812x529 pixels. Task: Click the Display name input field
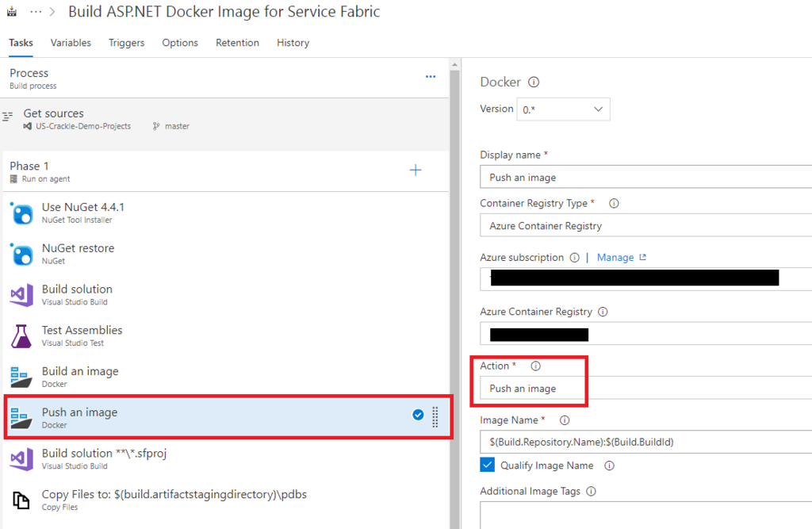[x=645, y=177]
